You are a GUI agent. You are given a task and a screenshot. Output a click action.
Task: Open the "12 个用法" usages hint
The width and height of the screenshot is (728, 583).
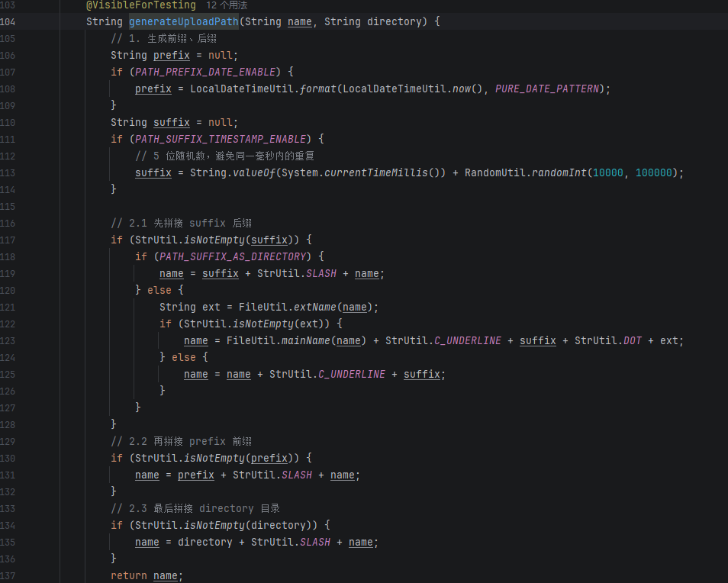(x=227, y=5)
